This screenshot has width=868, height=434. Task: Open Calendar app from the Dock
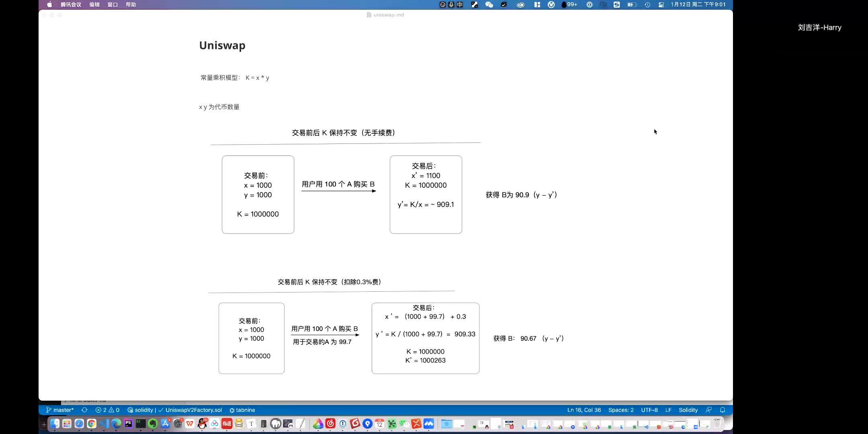pyautogui.click(x=379, y=424)
